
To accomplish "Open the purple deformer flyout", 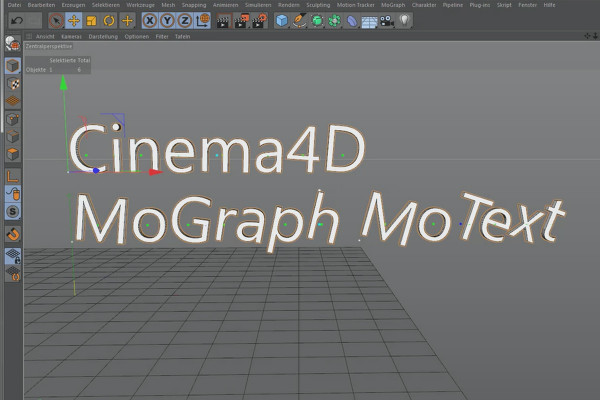I will point(352,21).
